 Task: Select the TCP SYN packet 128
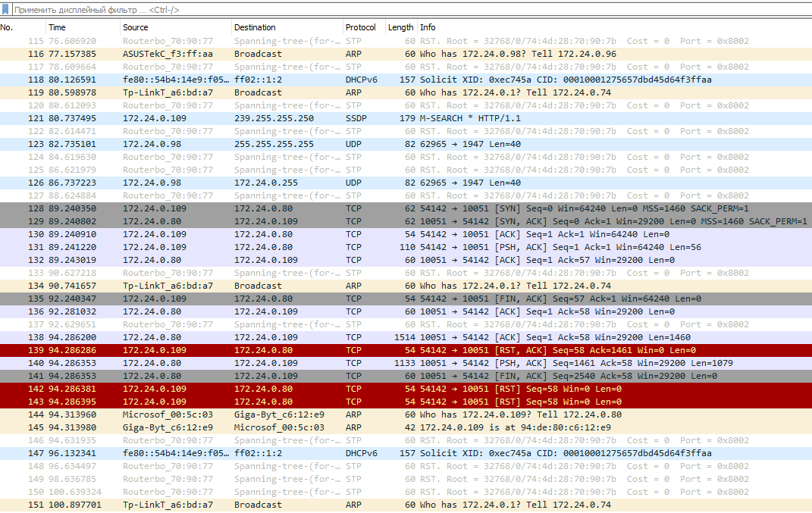point(303,208)
